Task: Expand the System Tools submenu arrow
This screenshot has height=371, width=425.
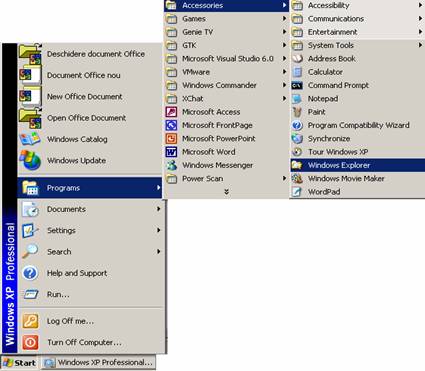Action: pos(420,45)
